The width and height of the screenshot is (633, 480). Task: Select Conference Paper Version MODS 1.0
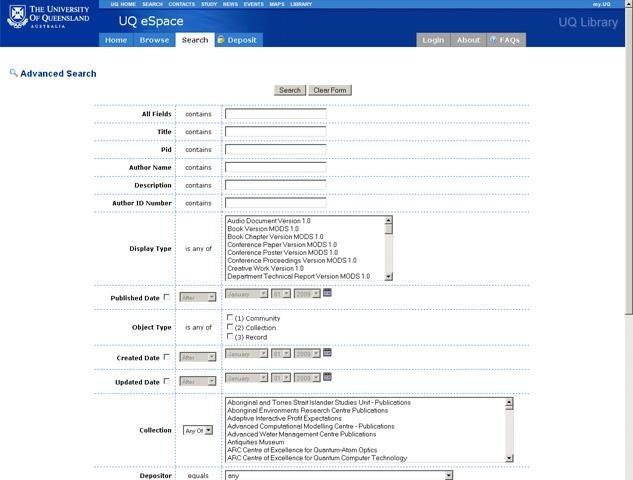point(282,244)
